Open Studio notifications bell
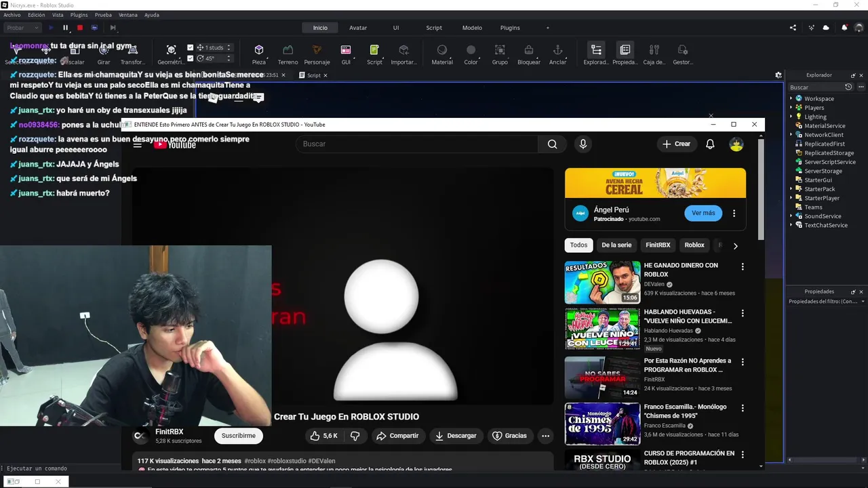Image resolution: width=868 pixels, height=488 pixels. 844,28
